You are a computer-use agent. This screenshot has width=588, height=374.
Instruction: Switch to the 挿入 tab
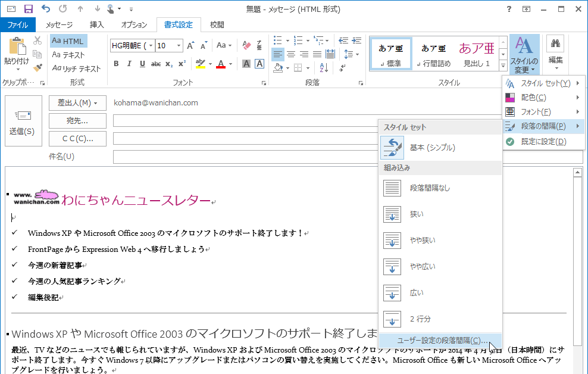[x=97, y=25]
